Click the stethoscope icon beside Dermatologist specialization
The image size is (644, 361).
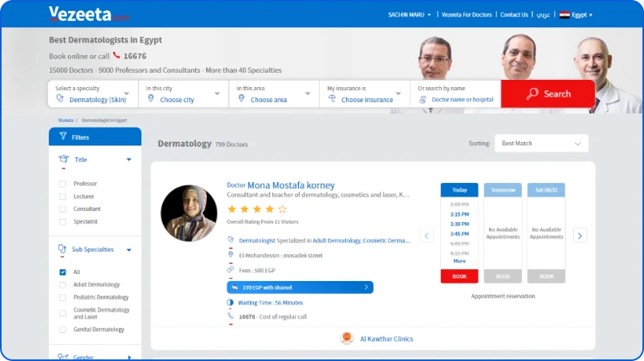click(x=230, y=240)
